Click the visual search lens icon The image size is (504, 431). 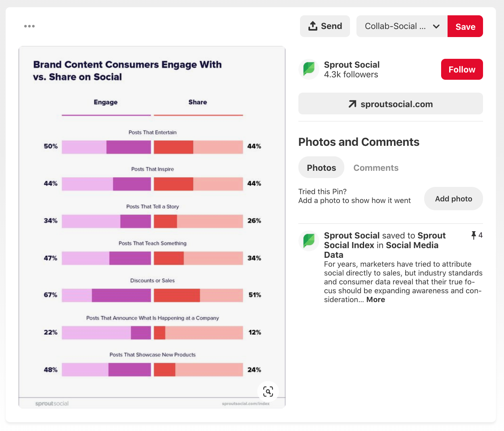268,392
